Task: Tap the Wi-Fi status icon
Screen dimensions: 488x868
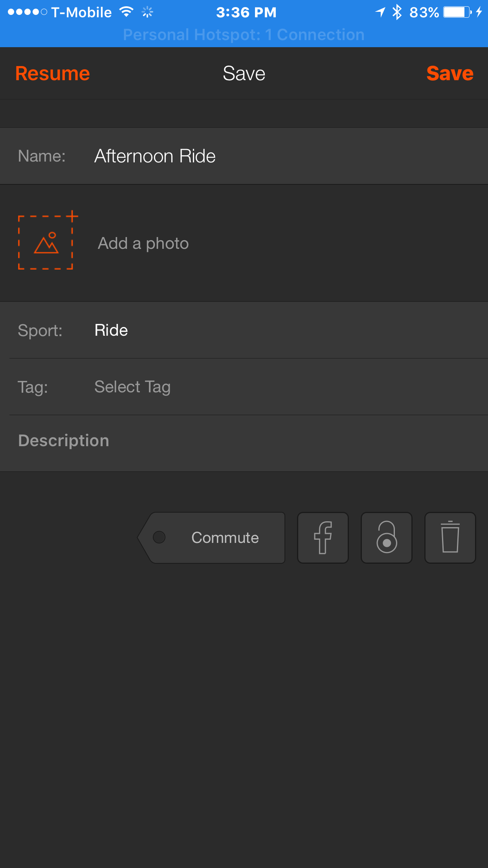Action: click(127, 12)
